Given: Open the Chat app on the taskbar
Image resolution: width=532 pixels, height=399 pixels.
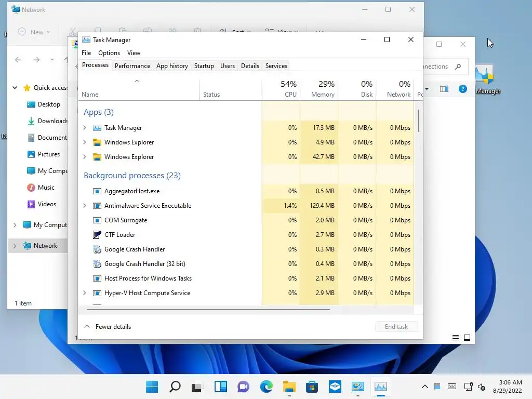Looking at the screenshot, I should (x=243, y=387).
